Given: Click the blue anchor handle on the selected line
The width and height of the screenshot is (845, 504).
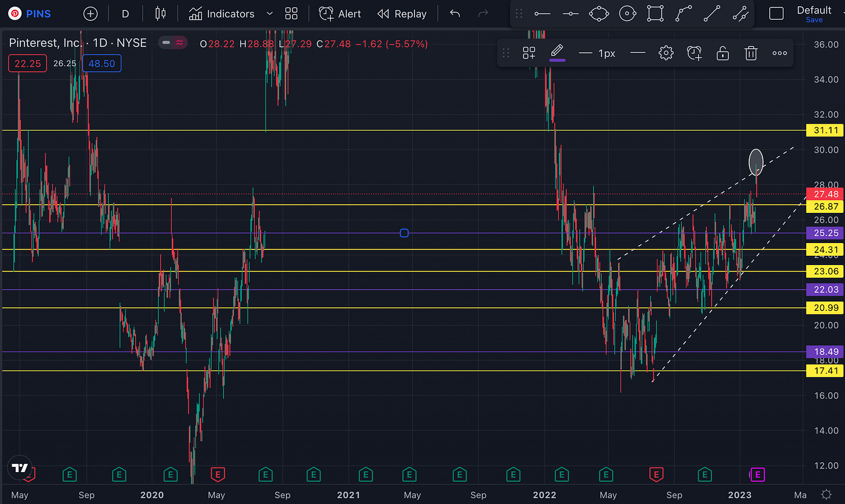Looking at the screenshot, I should click(404, 233).
